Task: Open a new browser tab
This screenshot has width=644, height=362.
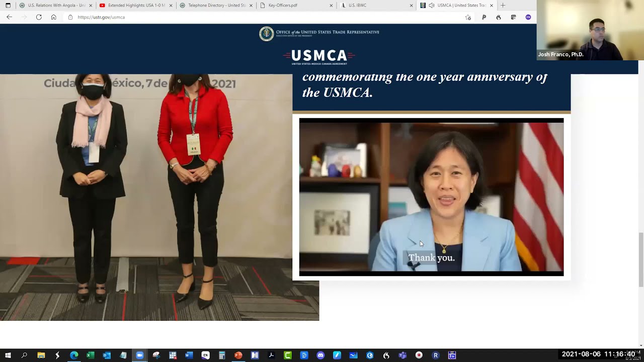Action: [503, 6]
